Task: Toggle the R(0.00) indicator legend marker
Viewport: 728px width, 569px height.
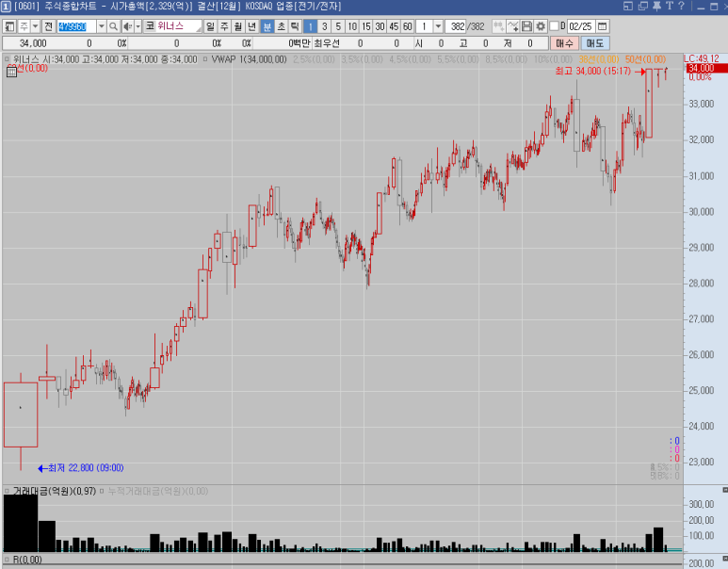Action: click(x=7, y=560)
